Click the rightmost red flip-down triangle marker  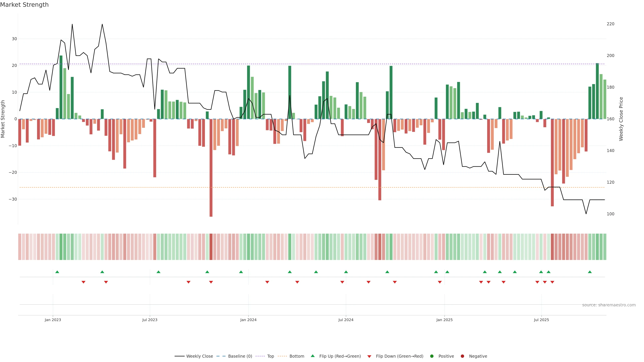click(x=552, y=282)
